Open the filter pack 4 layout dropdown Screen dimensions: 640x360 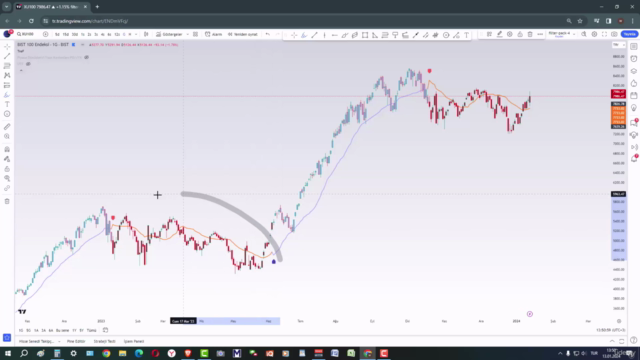(x=562, y=34)
